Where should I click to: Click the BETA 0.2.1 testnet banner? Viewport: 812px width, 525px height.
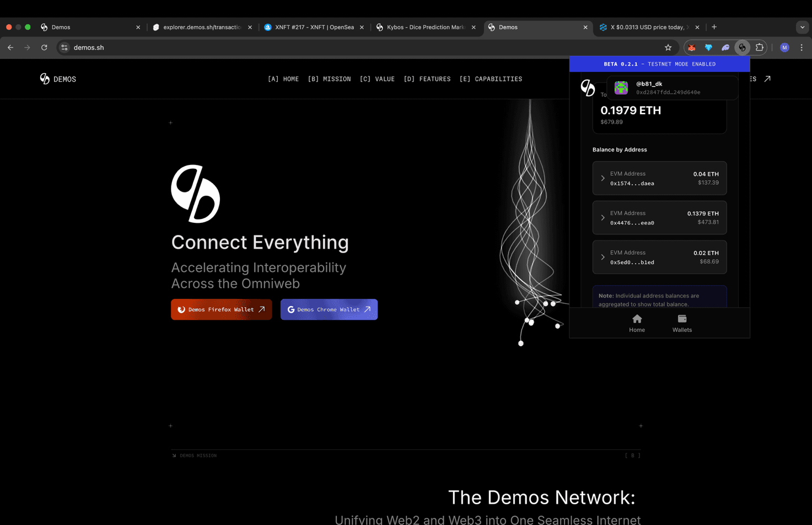point(659,64)
